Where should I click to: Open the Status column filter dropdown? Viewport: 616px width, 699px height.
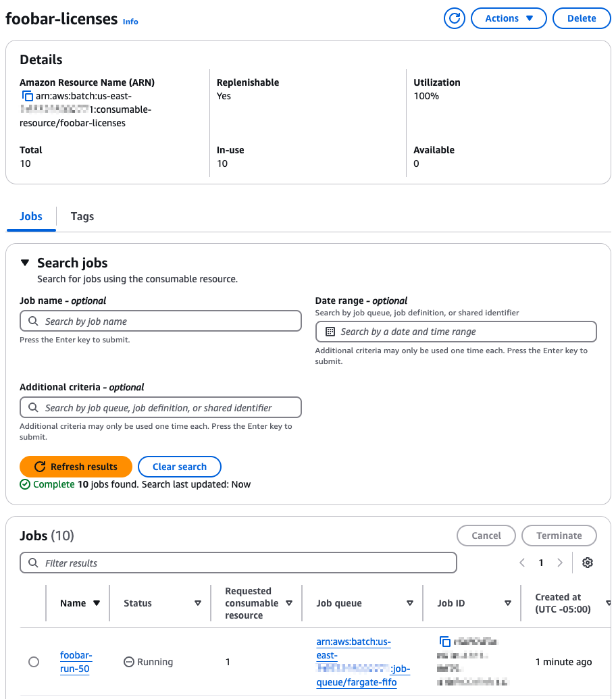click(198, 603)
